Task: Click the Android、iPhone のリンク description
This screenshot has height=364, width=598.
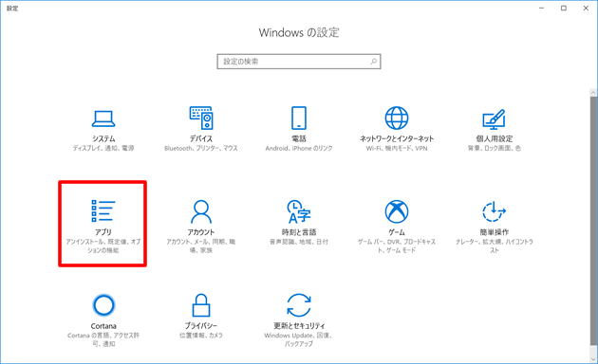Action: point(299,148)
